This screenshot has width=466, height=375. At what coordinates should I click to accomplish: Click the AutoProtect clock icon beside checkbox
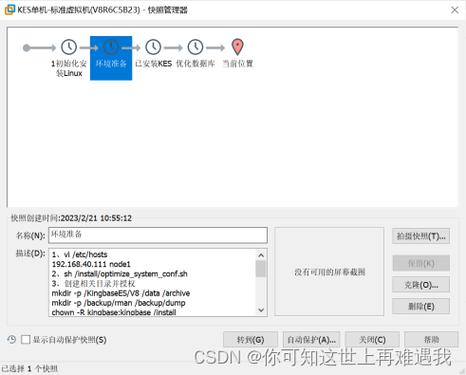[12, 339]
